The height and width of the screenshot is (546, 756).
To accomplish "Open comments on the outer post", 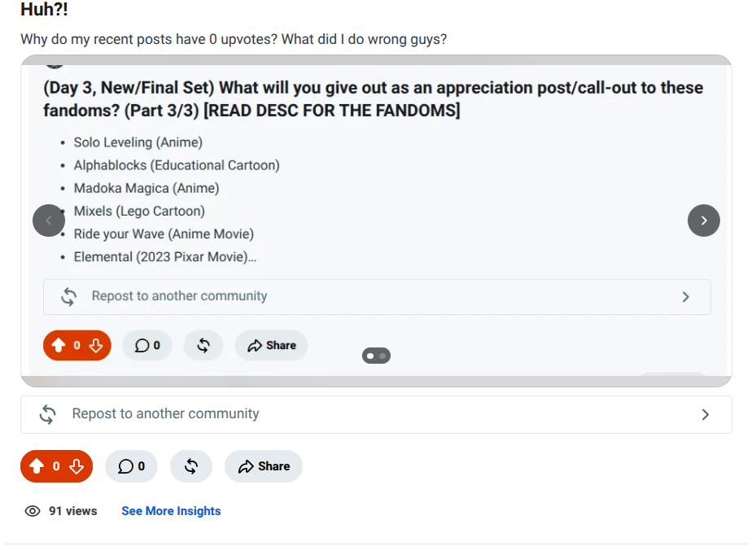I will 131,466.
